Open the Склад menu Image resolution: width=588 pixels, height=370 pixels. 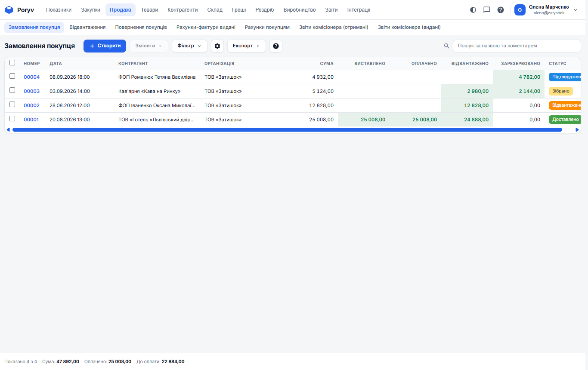pos(215,10)
